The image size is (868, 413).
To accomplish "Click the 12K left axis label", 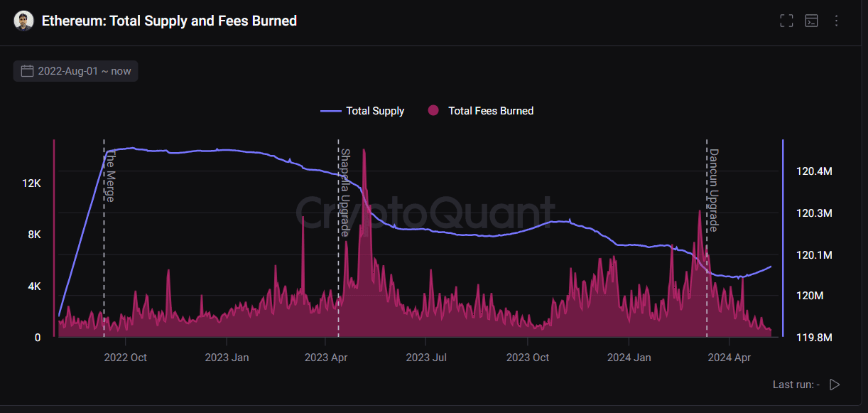I will pos(31,183).
